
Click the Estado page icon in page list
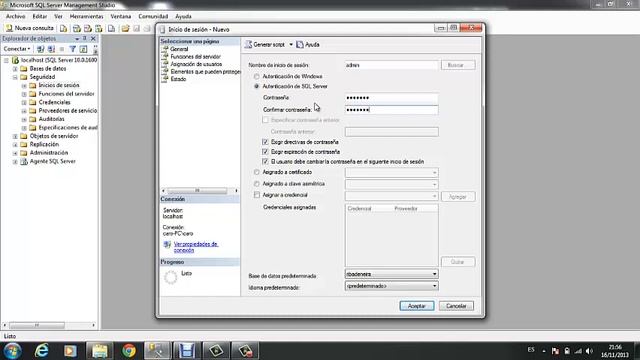[x=165, y=79]
